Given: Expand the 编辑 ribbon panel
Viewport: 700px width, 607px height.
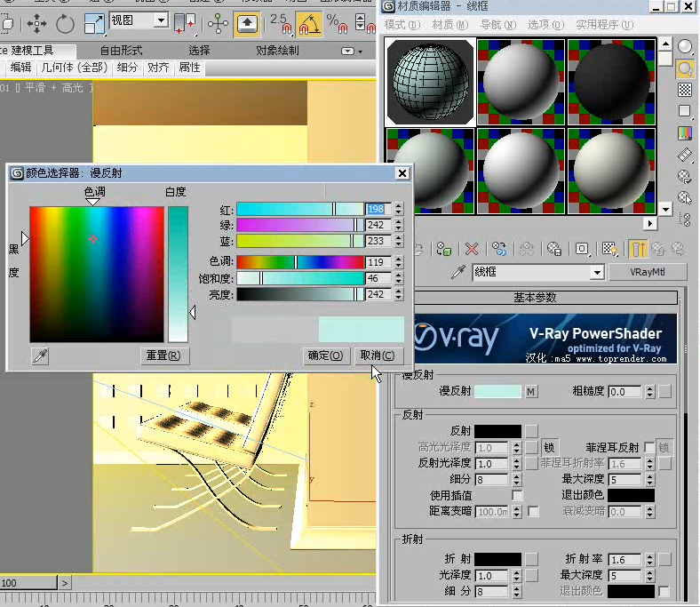Looking at the screenshot, I should pos(20,68).
